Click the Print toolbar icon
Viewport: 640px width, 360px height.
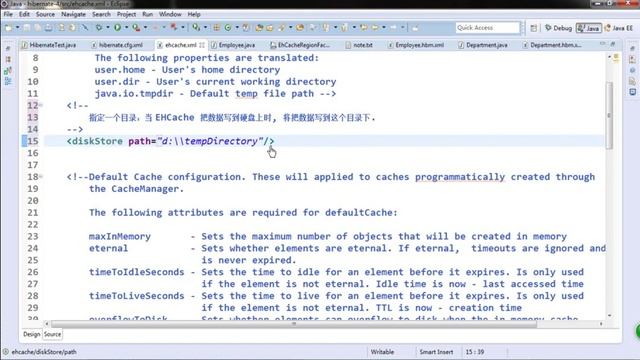49,28
